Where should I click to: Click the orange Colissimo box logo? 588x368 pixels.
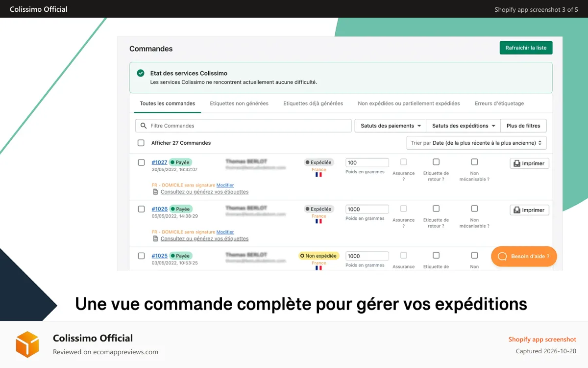(27, 344)
